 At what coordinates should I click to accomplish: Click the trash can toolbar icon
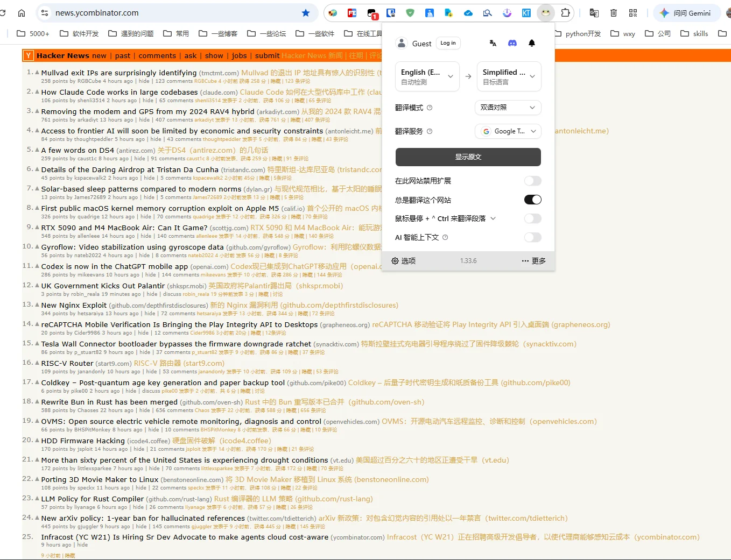614,13
